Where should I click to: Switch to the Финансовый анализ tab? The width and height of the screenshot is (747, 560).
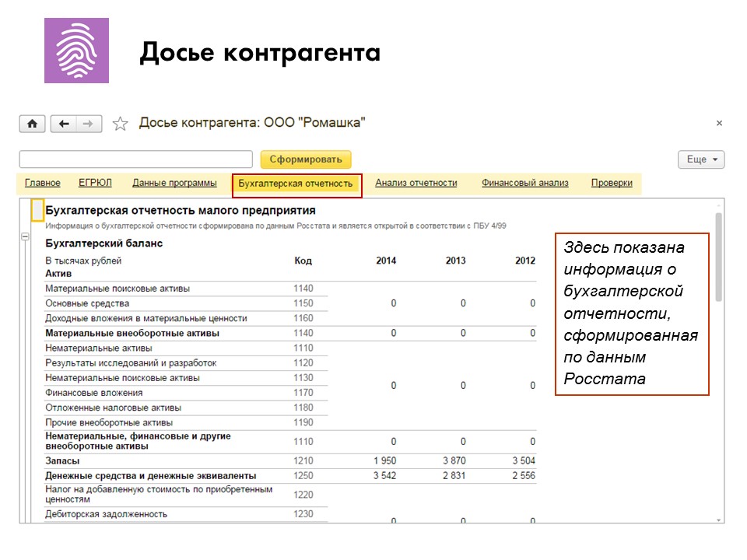[525, 183]
